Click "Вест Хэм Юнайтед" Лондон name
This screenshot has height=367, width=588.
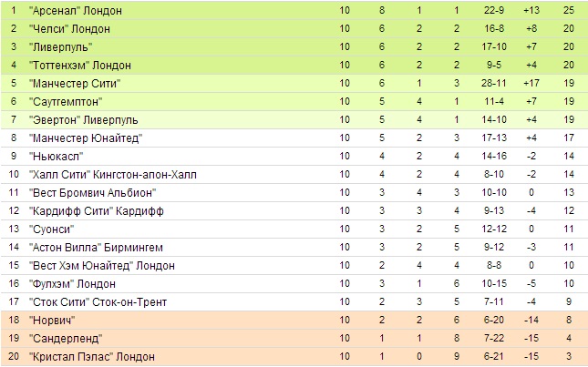[x=102, y=266]
